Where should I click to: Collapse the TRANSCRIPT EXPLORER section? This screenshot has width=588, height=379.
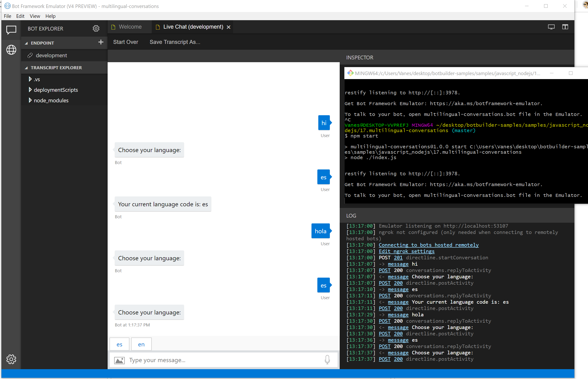pyautogui.click(x=26, y=68)
